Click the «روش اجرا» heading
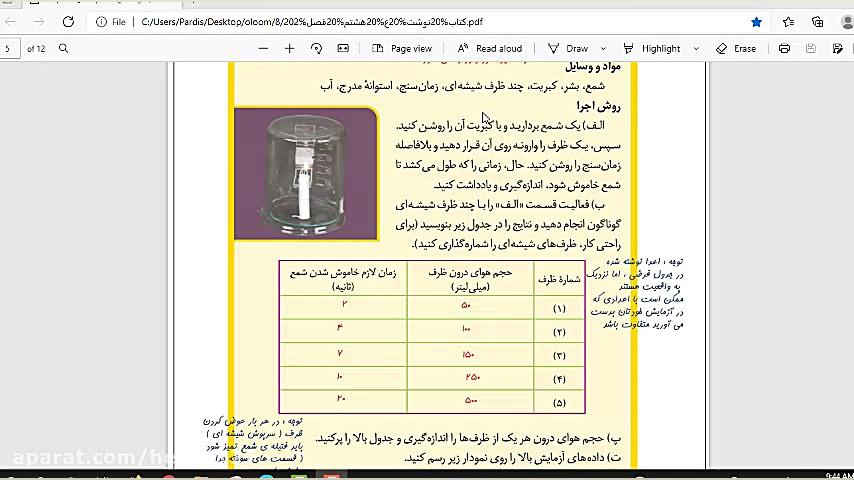This screenshot has height=480, width=854. tap(598, 106)
